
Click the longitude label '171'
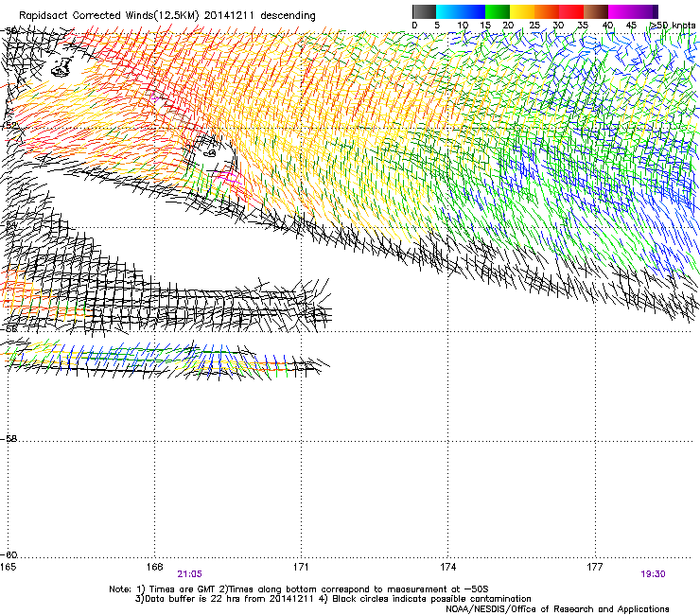pyautogui.click(x=301, y=567)
